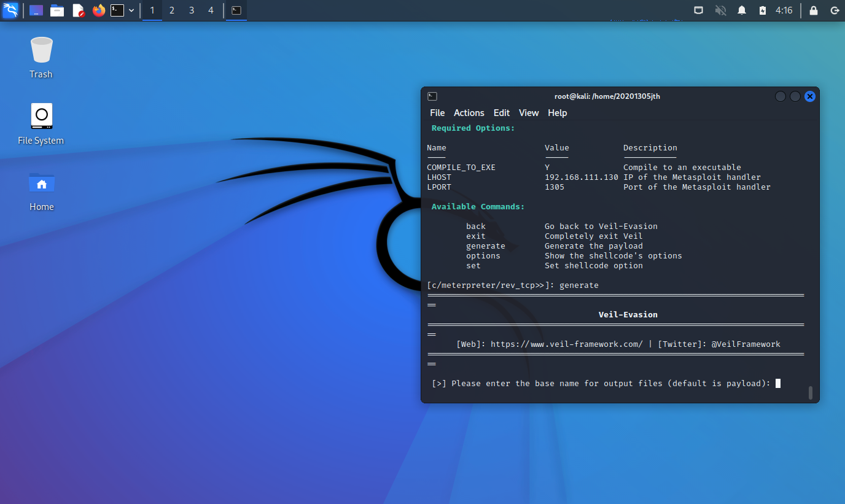Select the terminal window button in the taskbar
845x504 pixels.
236,10
